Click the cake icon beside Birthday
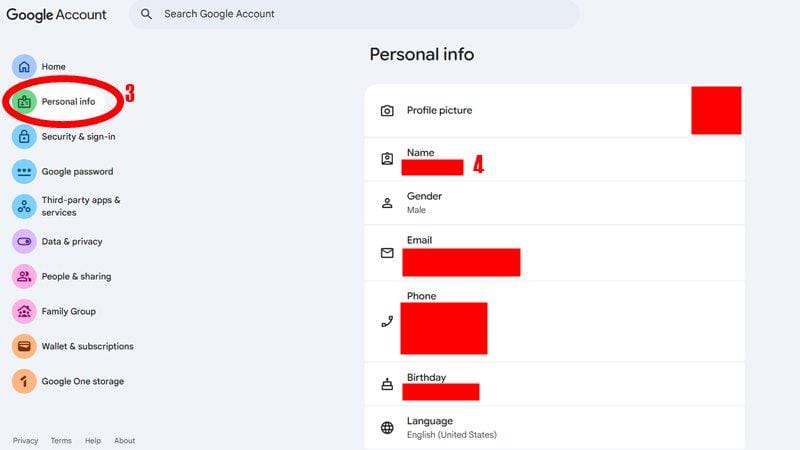 387,384
